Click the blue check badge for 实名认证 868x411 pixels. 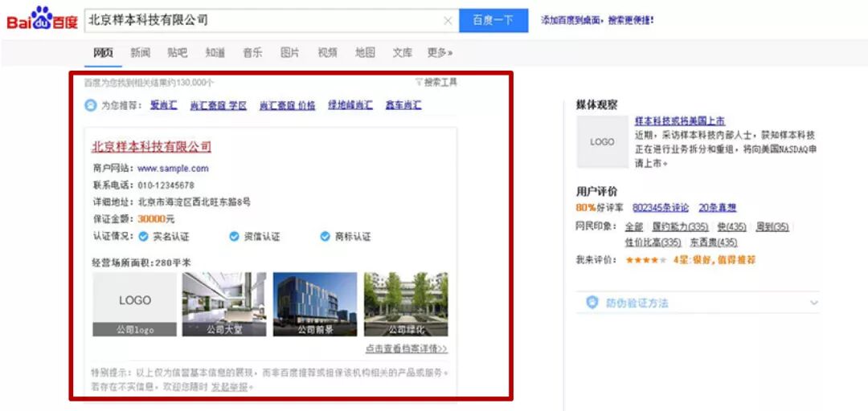tap(143, 237)
